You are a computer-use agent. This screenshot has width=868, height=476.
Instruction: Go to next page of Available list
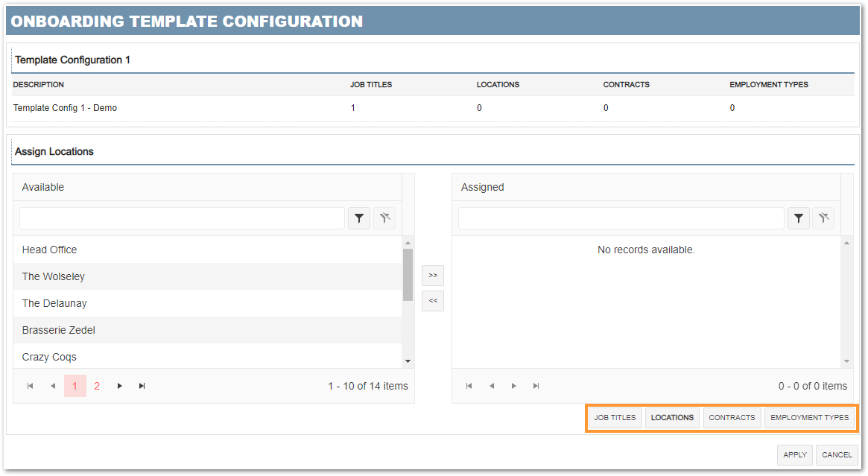click(119, 386)
